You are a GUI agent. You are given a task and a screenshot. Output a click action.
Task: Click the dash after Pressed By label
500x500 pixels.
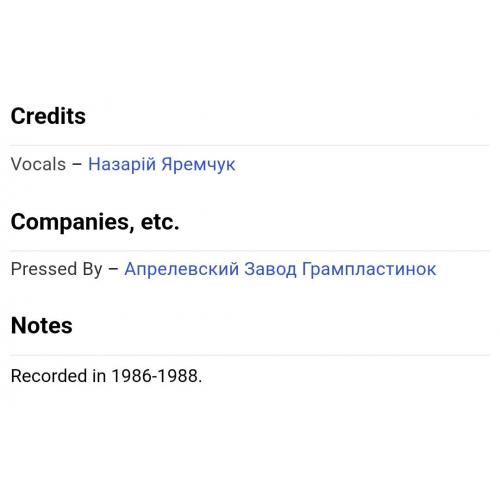click(x=113, y=269)
